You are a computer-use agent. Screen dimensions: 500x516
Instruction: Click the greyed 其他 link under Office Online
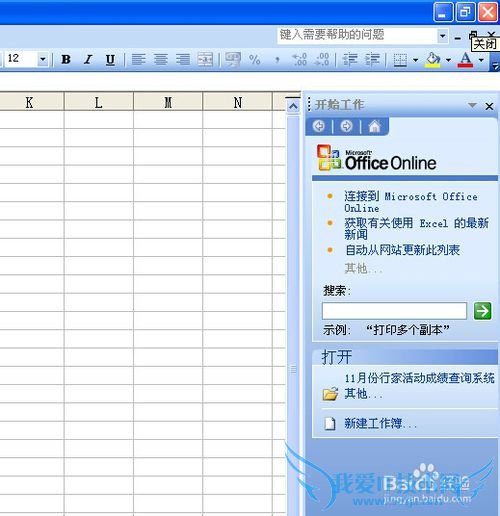(363, 268)
